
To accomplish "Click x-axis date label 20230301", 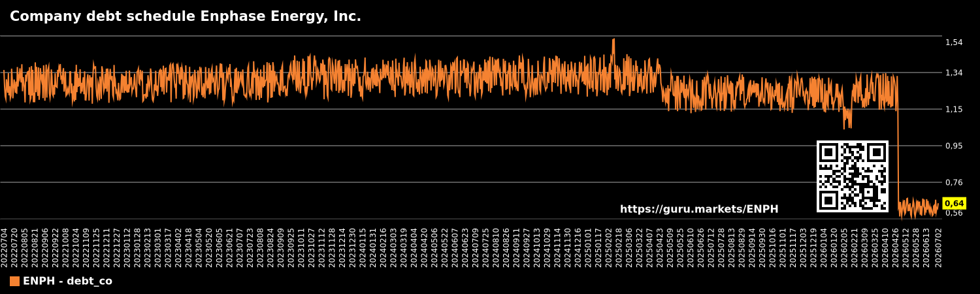I will [158, 248].
